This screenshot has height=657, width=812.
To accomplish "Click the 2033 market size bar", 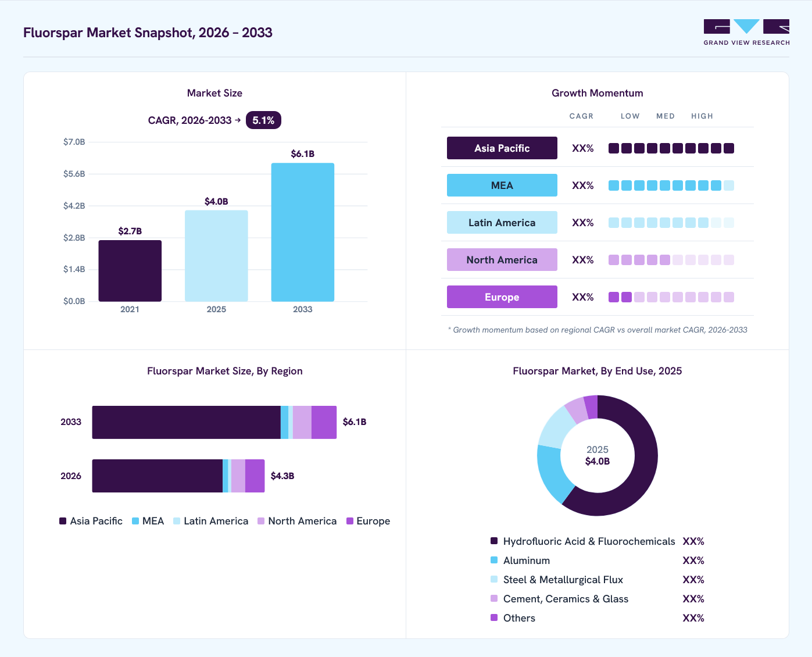I will 303,232.
